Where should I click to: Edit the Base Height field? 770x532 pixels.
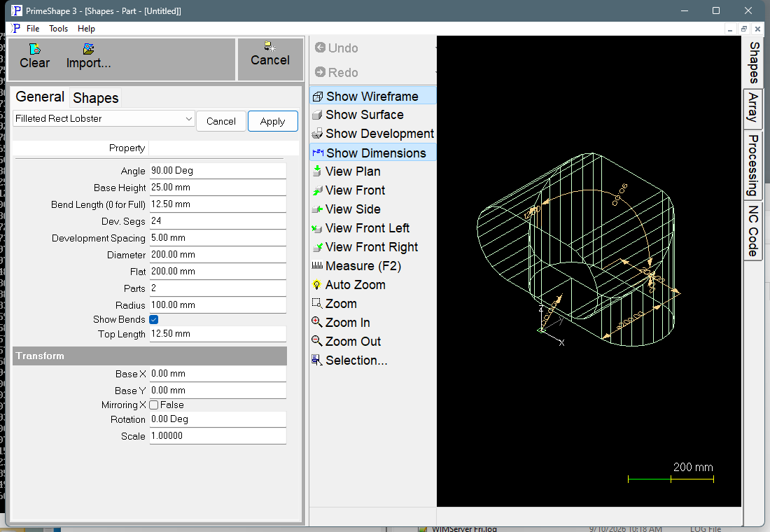218,187
